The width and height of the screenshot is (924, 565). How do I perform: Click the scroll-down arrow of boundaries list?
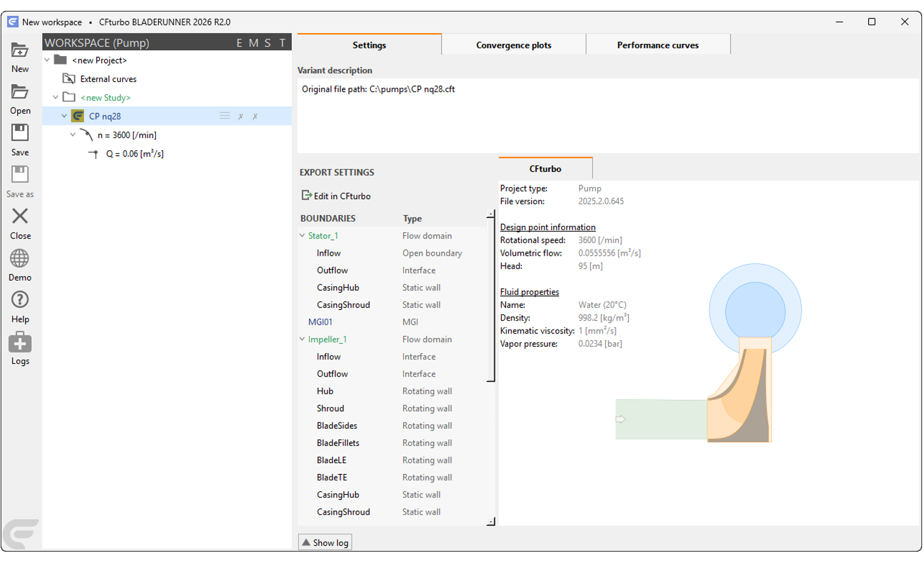click(490, 522)
